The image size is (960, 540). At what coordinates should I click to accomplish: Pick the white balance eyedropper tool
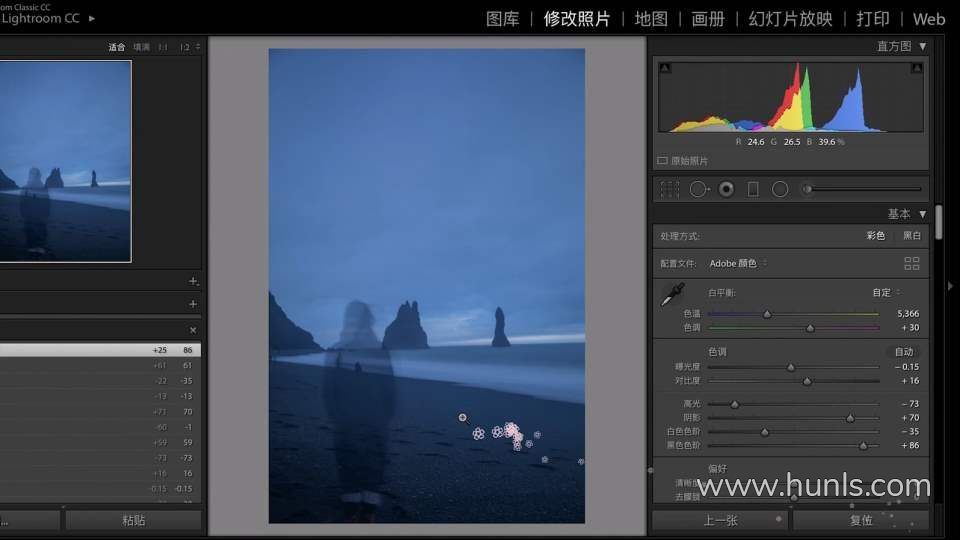coord(673,294)
